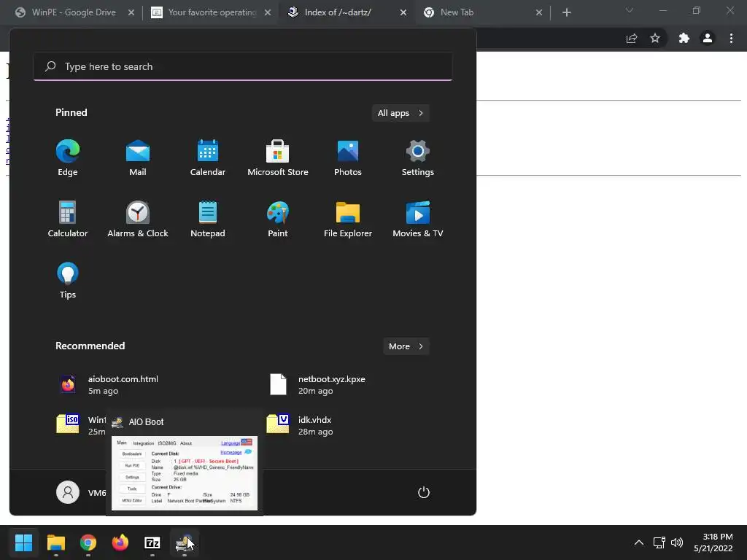Bookmark this page with the star icon
This screenshot has width=747, height=560.
point(655,39)
